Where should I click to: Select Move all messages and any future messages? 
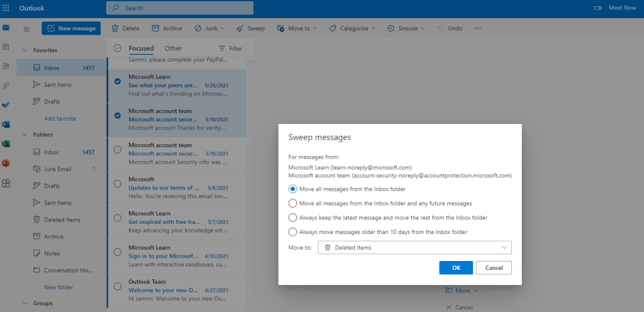(293, 203)
